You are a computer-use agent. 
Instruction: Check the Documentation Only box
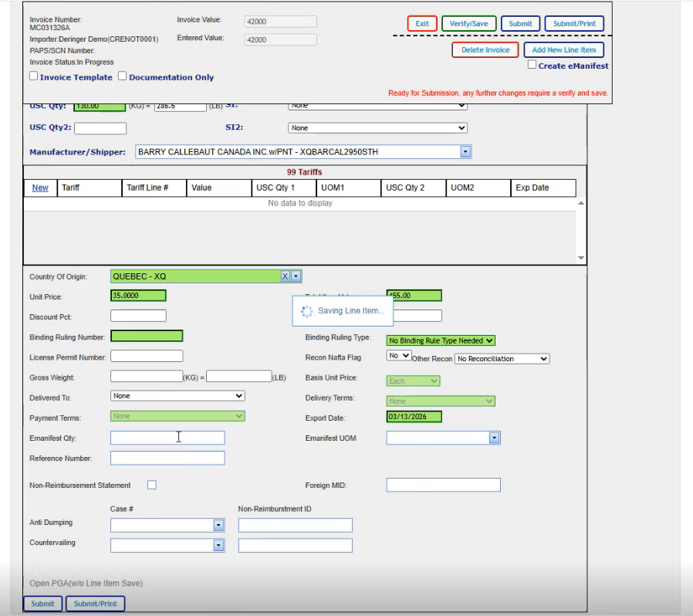coord(123,76)
